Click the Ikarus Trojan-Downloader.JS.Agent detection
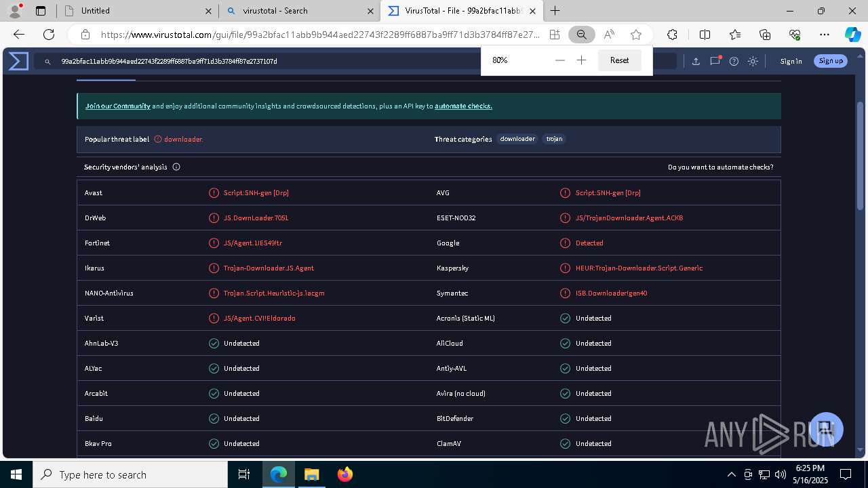The width and height of the screenshot is (868, 488). (269, 268)
